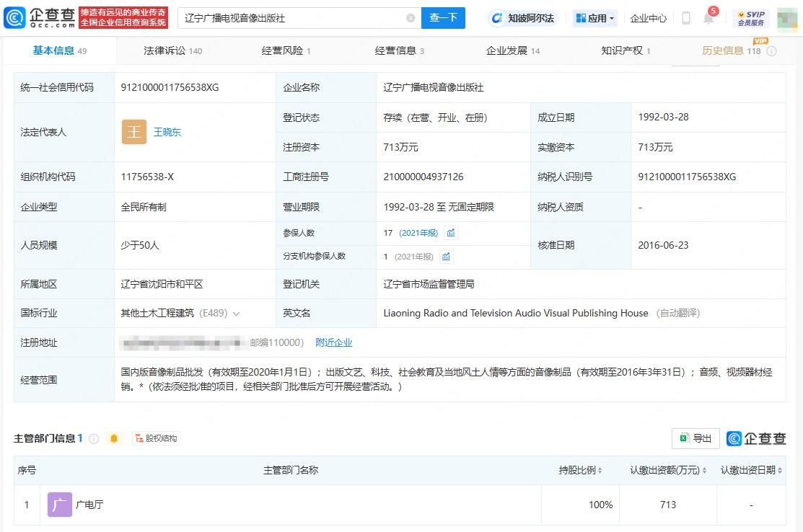The height and width of the screenshot is (532, 803).
Task: Expand the 国标行业 industry chevron
Action: (237, 314)
